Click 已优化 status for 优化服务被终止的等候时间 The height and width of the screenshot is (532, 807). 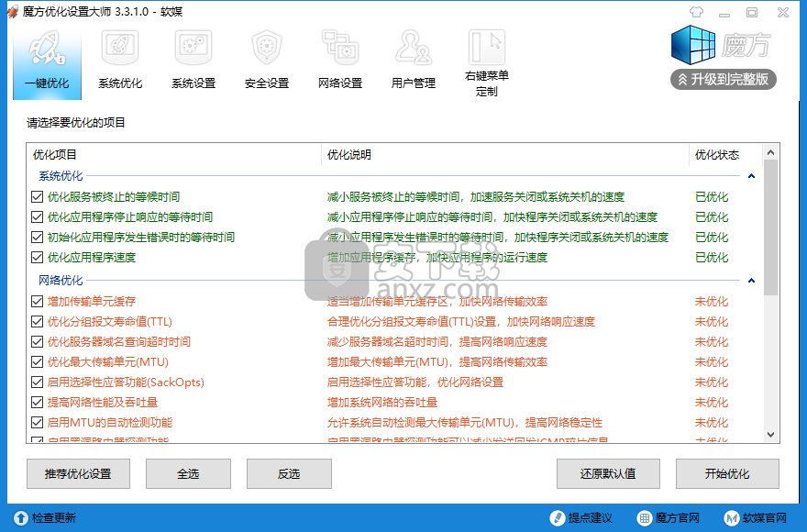[x=712, y=196]
